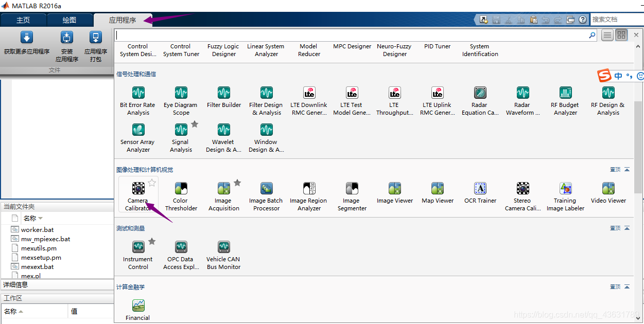Click the Install App (安装应用程序) button
The width and height of the screenshot is (644, 324).
point(67,46)
